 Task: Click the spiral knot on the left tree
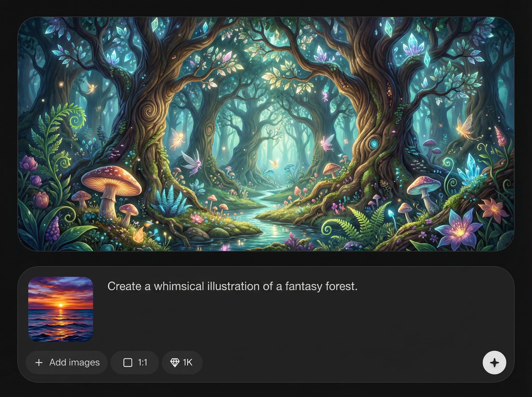click(150, 111)
